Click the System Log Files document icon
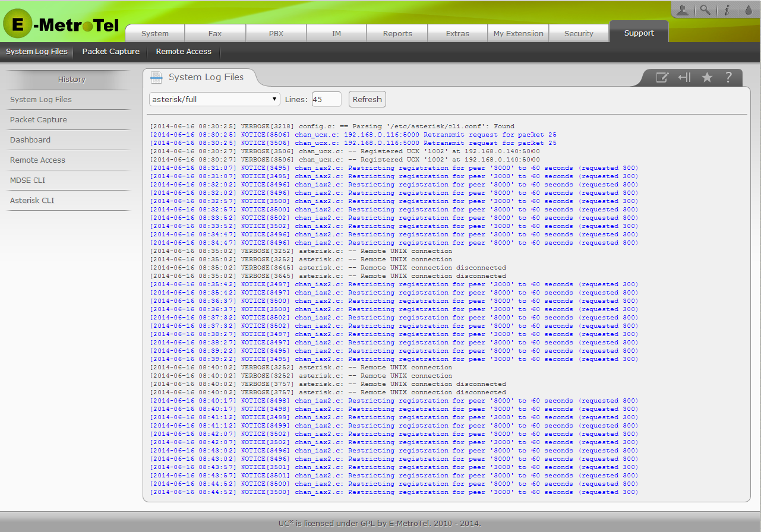This screenshot has width=761, height=532. 156,77
